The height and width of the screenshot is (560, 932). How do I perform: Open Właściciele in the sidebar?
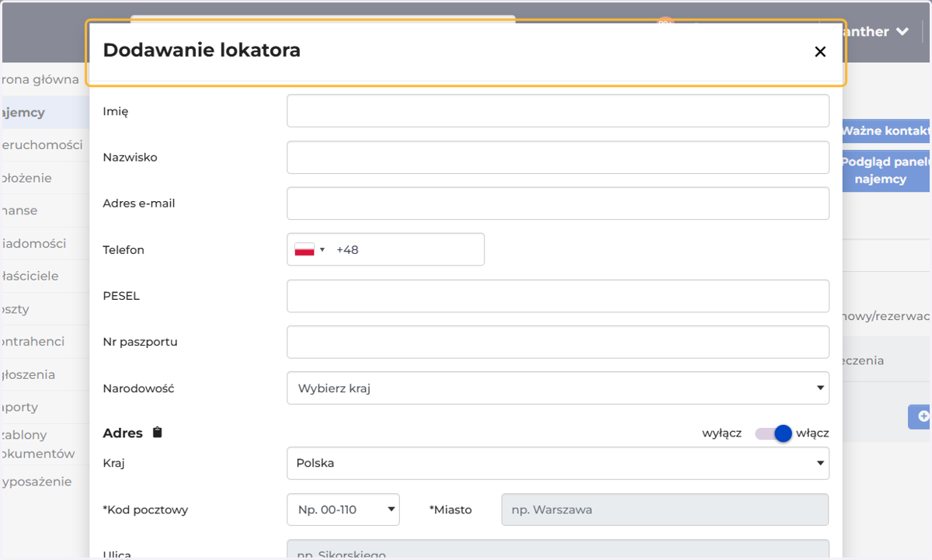(30, 276)
